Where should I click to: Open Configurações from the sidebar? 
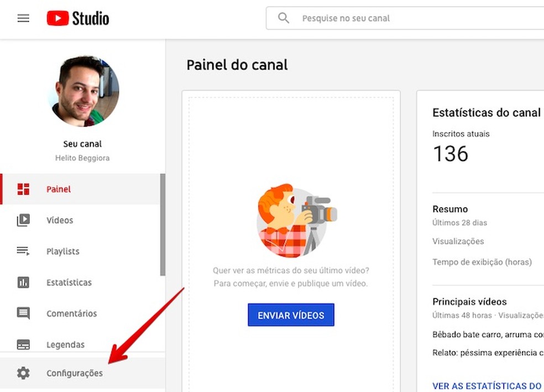click(x=74, y=373)
